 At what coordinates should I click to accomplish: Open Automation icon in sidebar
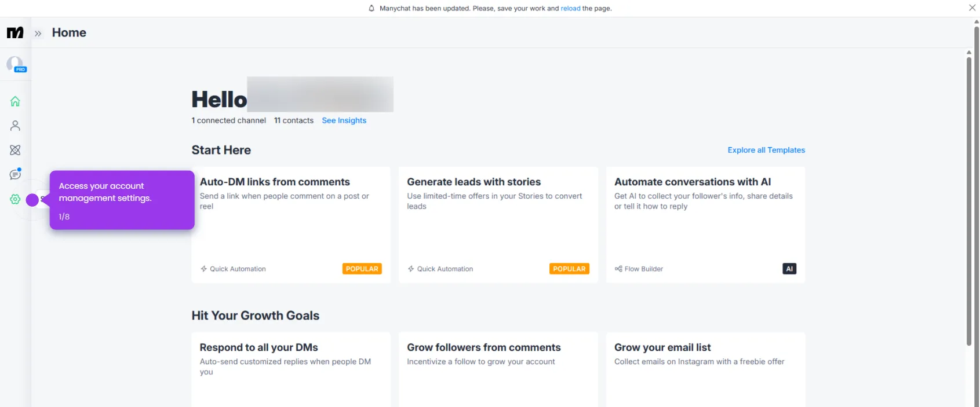15,150
